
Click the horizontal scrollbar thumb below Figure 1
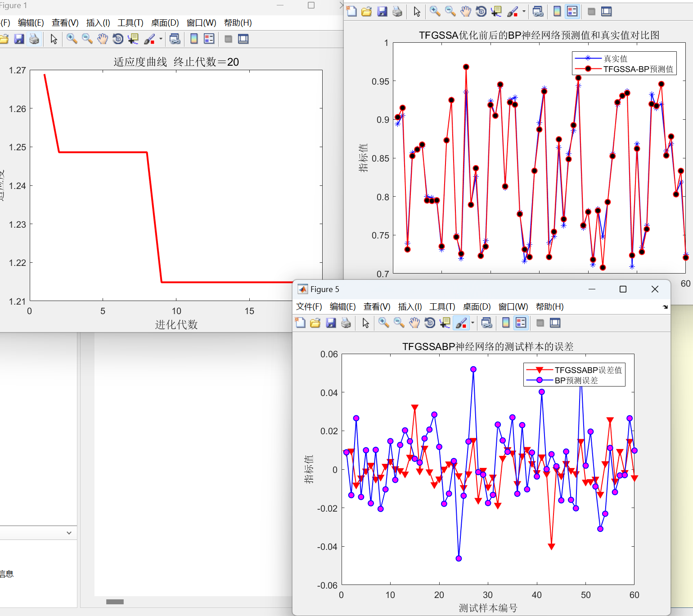pyautogui.click(x=115, y=602)
